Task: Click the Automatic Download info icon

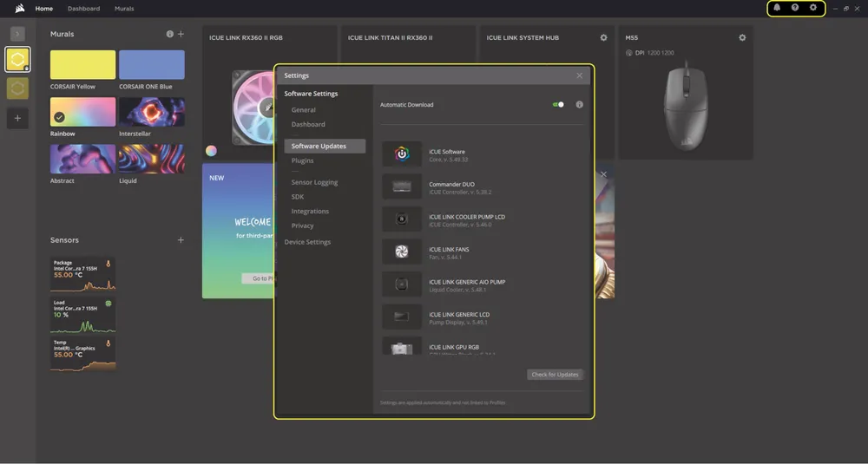Action: tap(579, 105)
